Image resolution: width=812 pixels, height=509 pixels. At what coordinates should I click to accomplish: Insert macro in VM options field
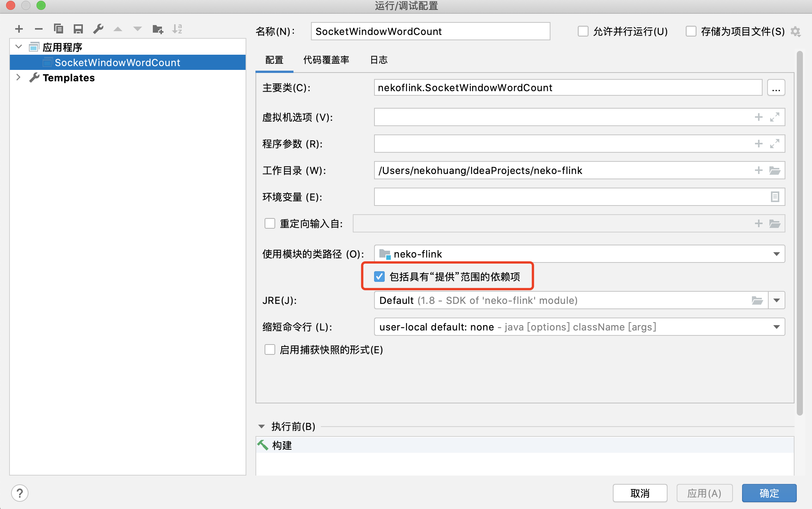[x=759, y=117]
